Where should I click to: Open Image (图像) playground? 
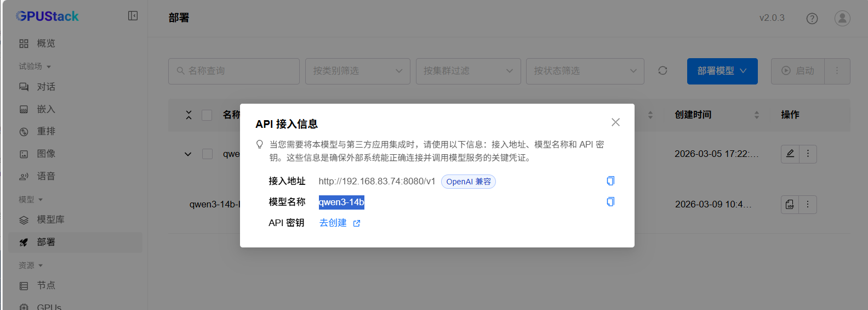[x=76, y=154]
